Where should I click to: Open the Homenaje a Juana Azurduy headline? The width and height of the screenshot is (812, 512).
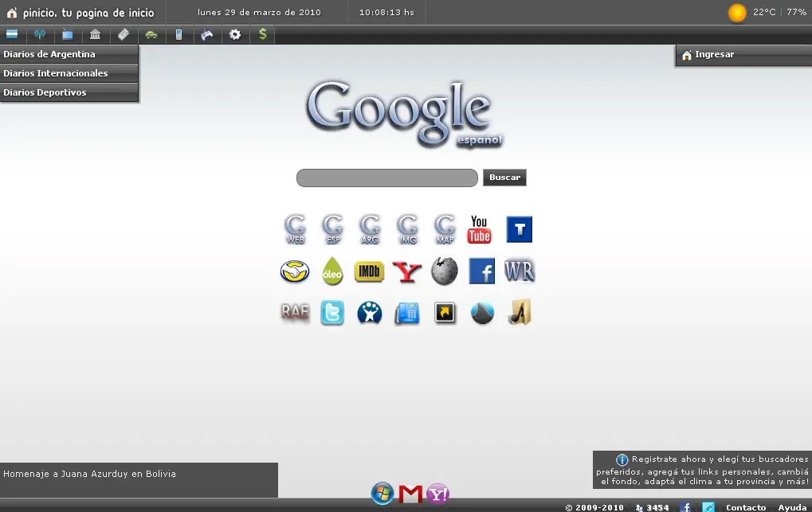89,474
